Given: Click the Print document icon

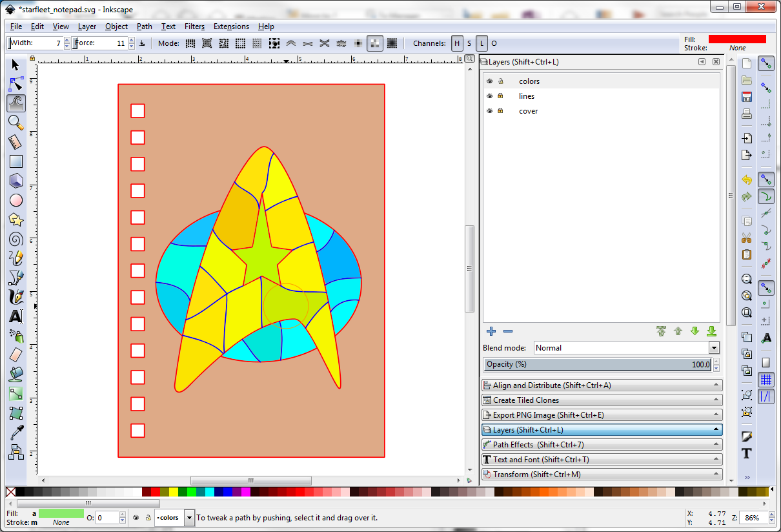Looking at the screenshot, I should pos(747,114).
